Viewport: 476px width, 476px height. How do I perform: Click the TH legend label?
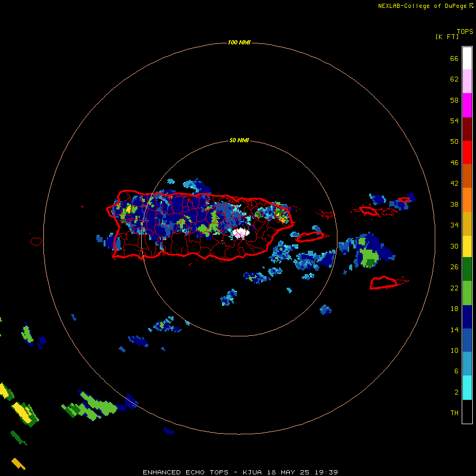[x=454, y=413]
